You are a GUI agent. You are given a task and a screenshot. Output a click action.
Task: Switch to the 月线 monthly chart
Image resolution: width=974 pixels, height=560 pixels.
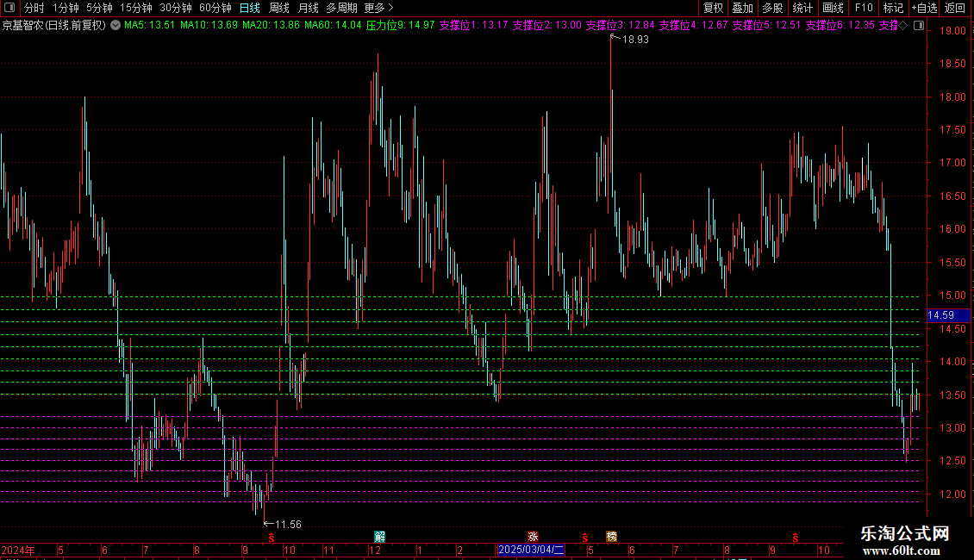(x=308, y=8)
